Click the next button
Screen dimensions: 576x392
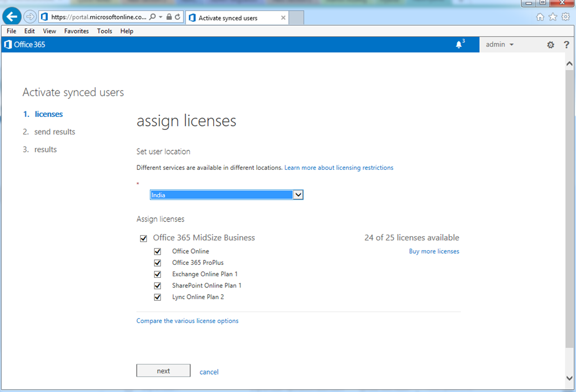[x=164, y=371]
